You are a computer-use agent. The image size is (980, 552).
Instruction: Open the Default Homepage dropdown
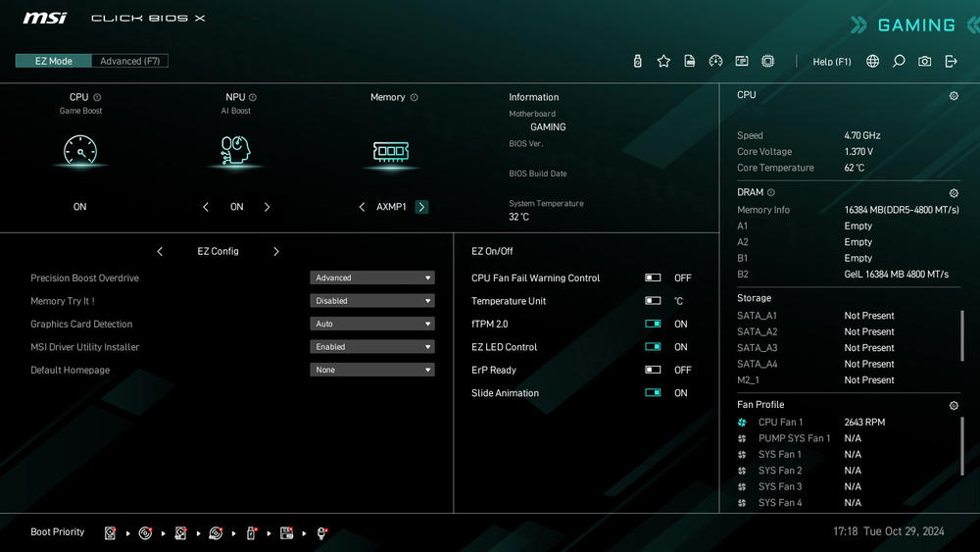[372, 371]
